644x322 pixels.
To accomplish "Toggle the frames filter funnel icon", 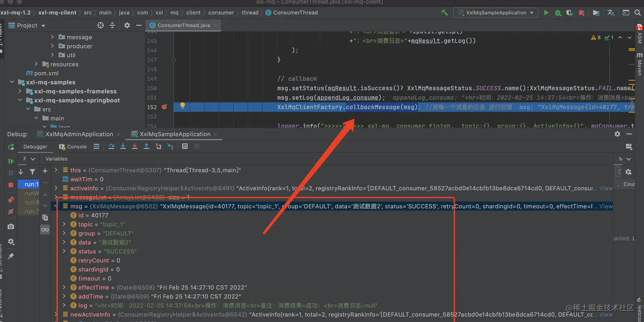I will point(32,172).
